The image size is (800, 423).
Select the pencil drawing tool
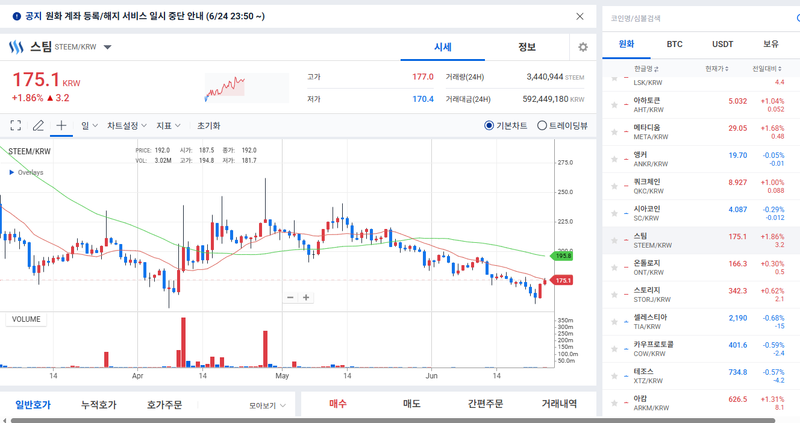tap(38, 126)
